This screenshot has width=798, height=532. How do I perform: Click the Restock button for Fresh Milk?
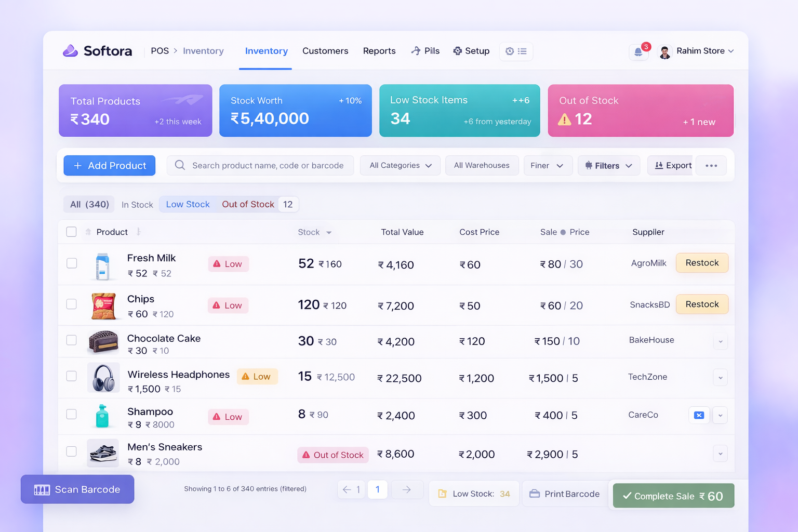point(702,263)
